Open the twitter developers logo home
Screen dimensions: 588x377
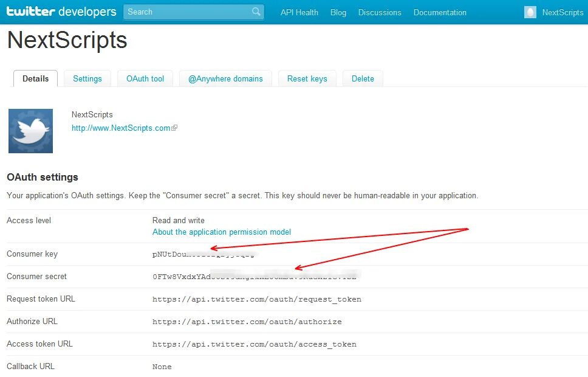coord(61,12)
